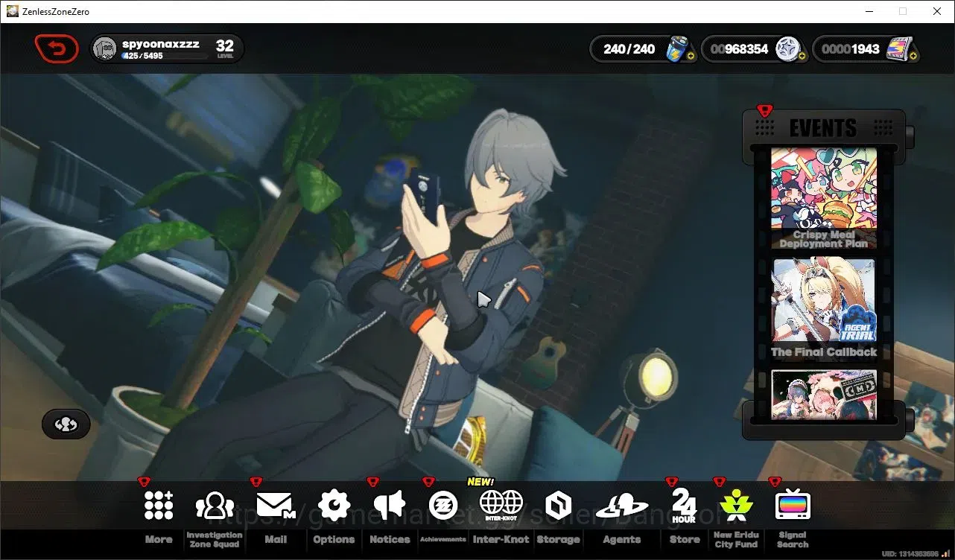Click the Store label
Viewport: 955px width, 560px height.
click(x=685, y=539)
